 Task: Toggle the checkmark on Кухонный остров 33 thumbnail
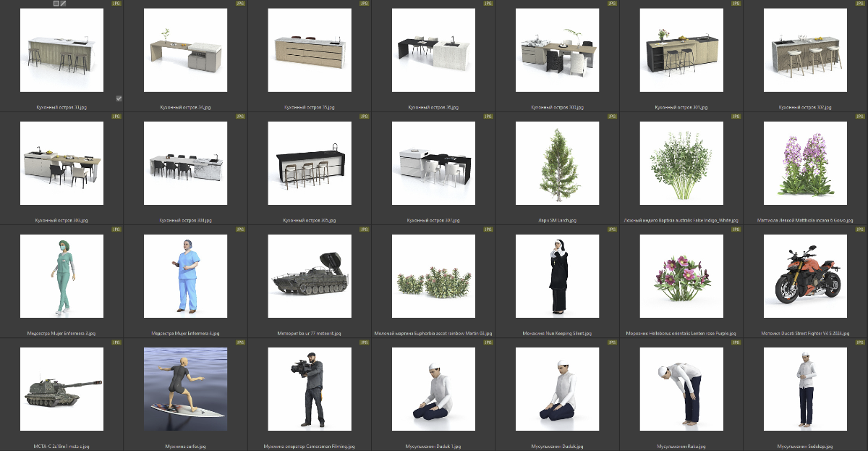tap(119, 98)
